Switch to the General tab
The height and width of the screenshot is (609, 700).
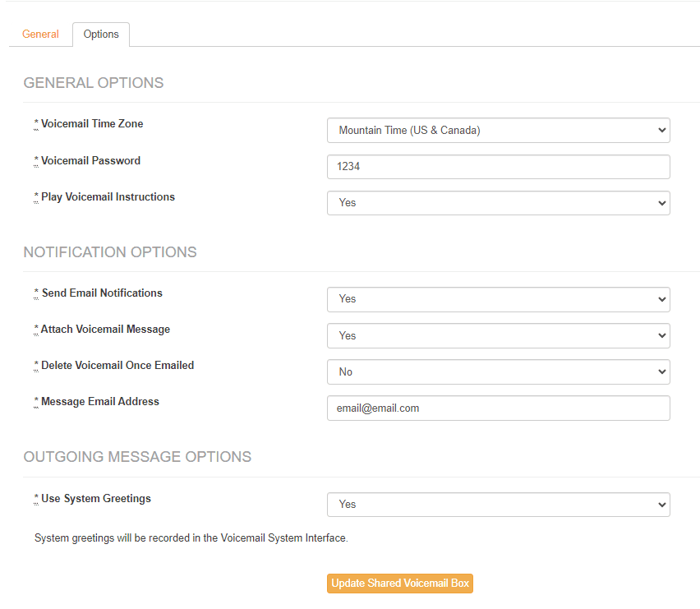(x=40, y=35)
